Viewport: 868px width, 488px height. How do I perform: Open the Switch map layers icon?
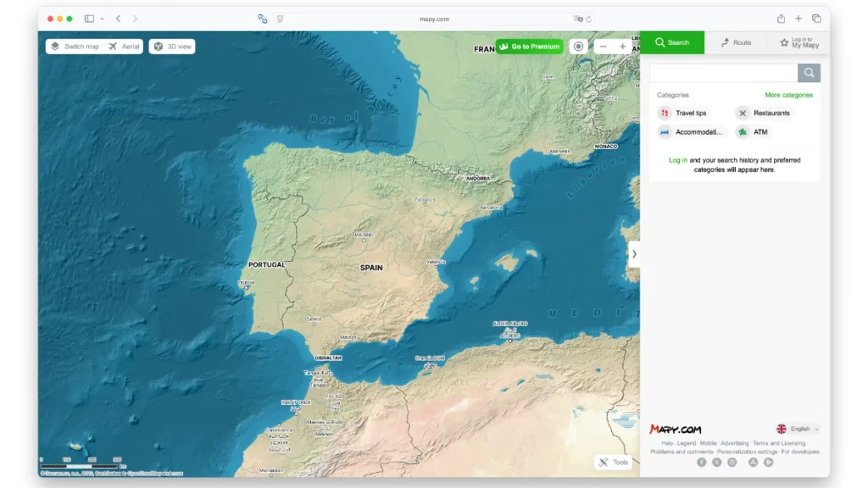tap(54, 46)
